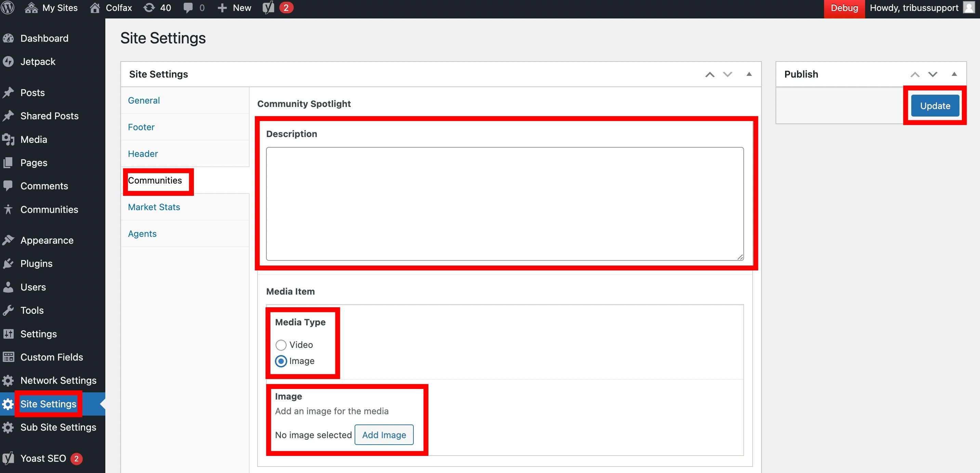Screen dimensions: 980x473
Task: Move Publish panel down
Action: pyautogui.click(x=933, y=74)
